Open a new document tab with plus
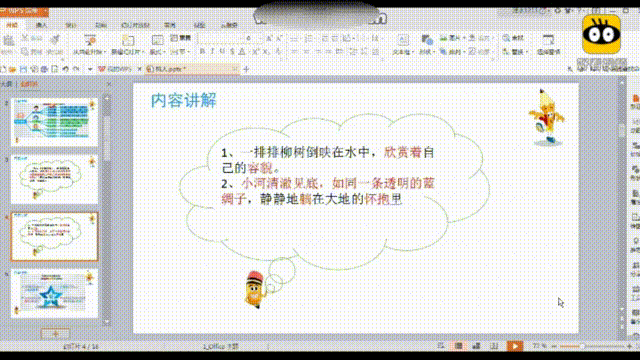 pyautogui.click(x=246, y=69)
